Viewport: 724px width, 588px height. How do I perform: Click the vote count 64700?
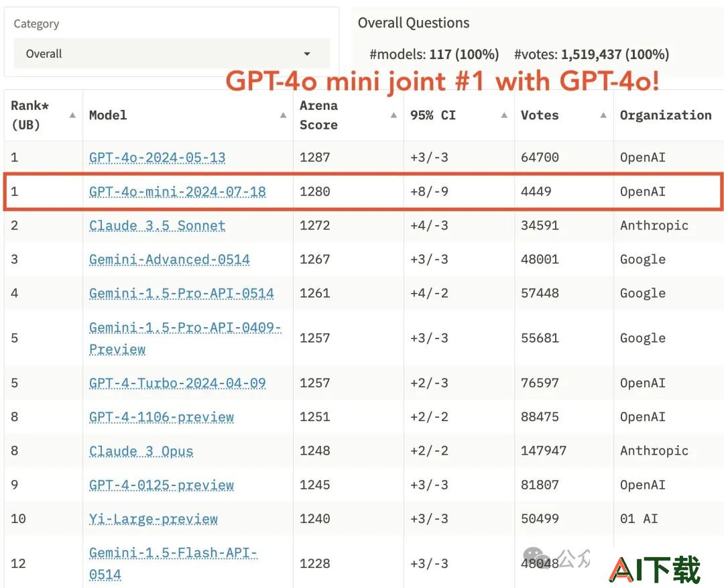[539, 158]
